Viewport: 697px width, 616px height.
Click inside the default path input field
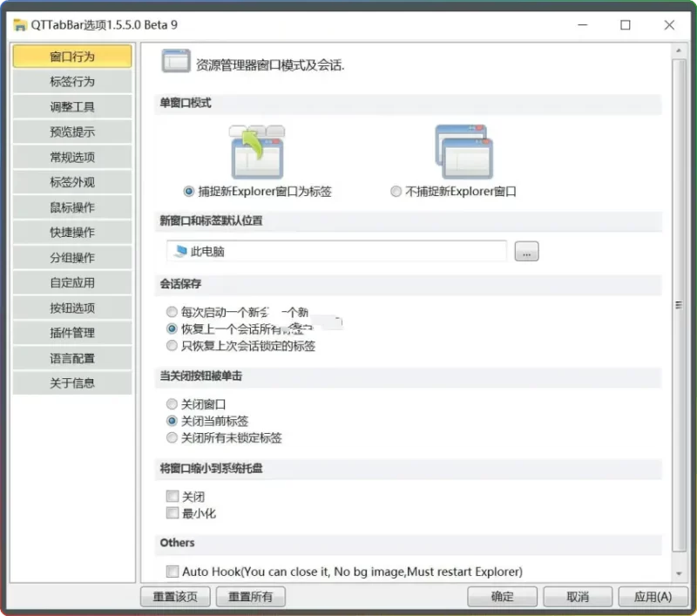(x=331, y=251)
